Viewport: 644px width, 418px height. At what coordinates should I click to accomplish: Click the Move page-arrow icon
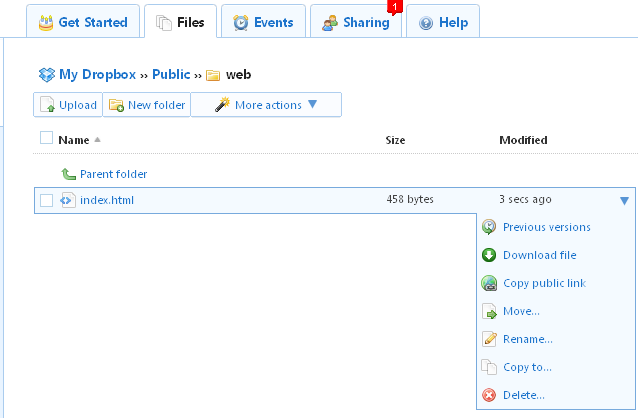[489, 311]
